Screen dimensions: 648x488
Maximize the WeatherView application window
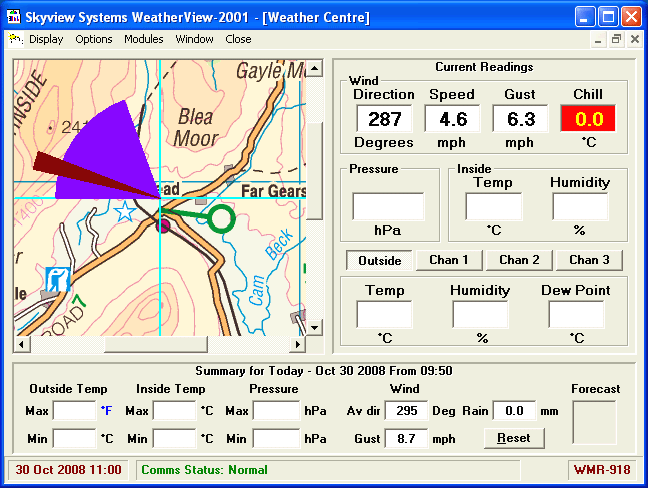point(608,17)
